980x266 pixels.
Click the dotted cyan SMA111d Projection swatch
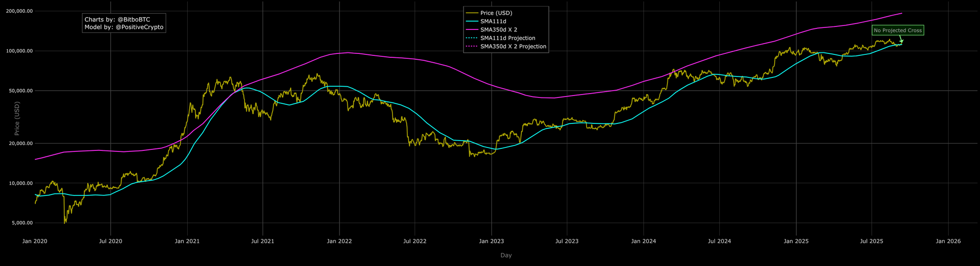coord(472,38)
